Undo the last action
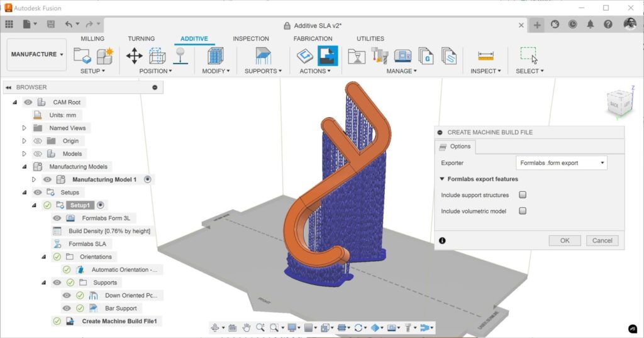 tap(69, 25)
